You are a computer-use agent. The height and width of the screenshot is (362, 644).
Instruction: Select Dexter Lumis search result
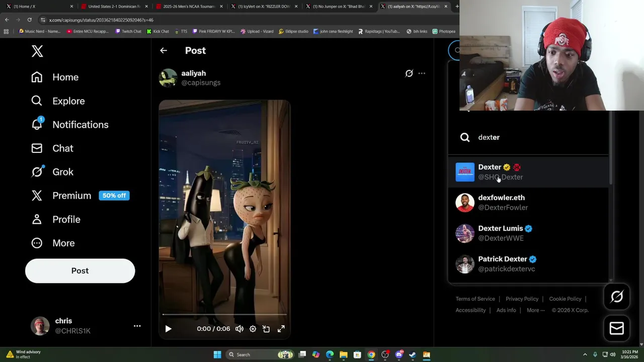click(528, 233)
